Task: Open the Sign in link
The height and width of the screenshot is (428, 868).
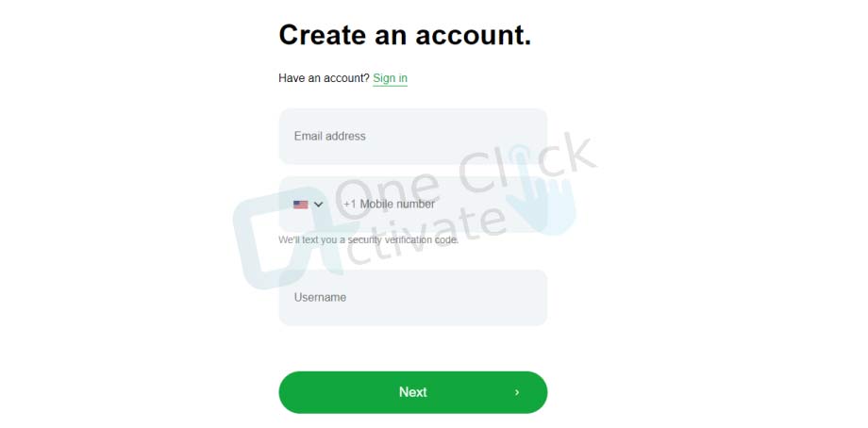Action: [390, 78]
